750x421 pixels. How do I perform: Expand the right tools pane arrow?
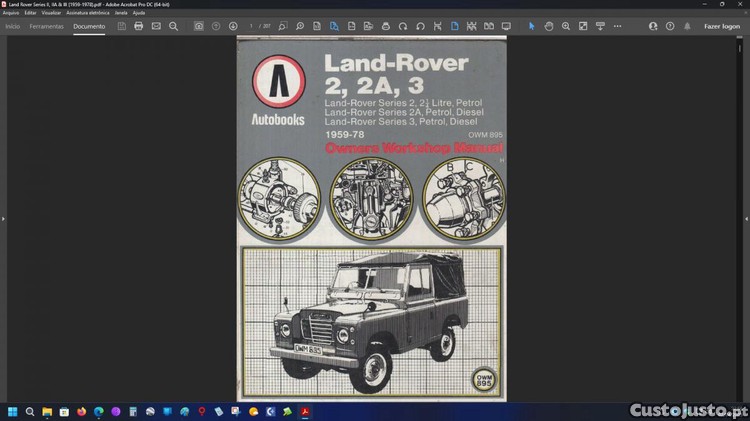746,218
